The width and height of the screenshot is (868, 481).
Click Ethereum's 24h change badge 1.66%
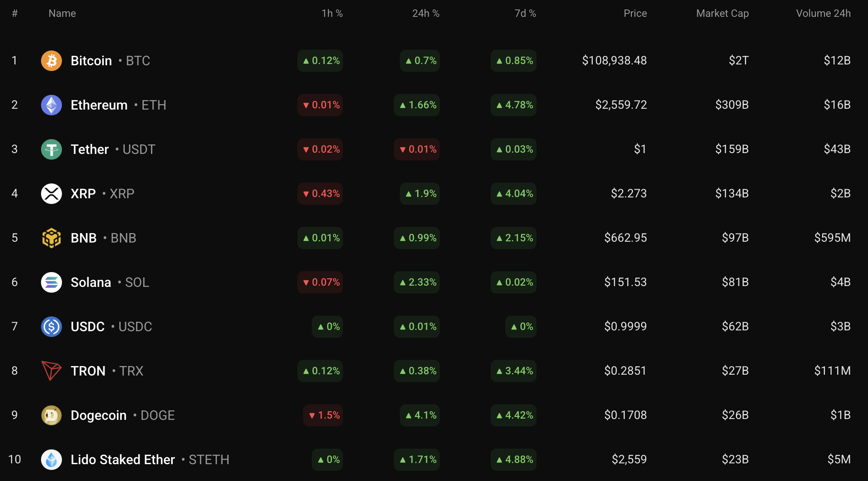[x=417, y=105]
